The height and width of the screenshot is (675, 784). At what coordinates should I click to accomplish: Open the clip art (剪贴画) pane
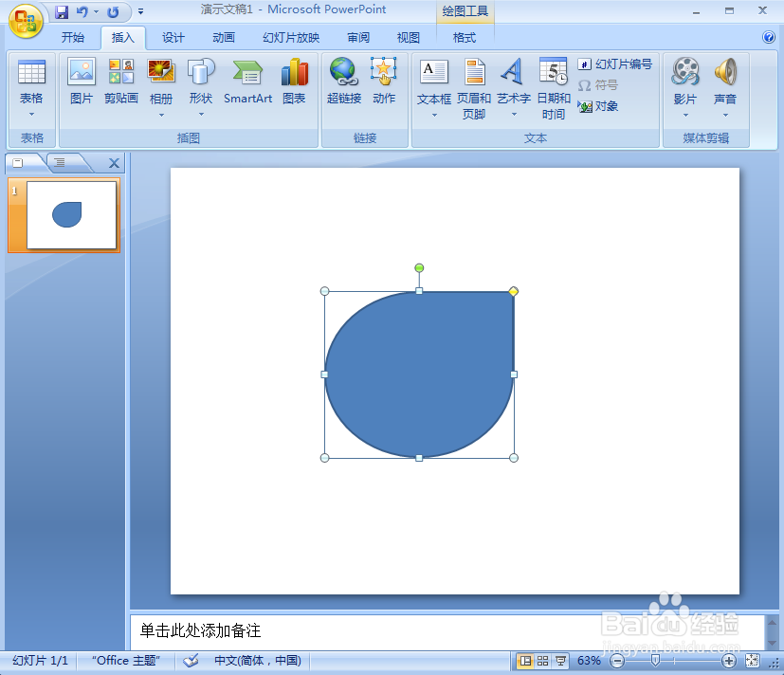click(121, 82)
